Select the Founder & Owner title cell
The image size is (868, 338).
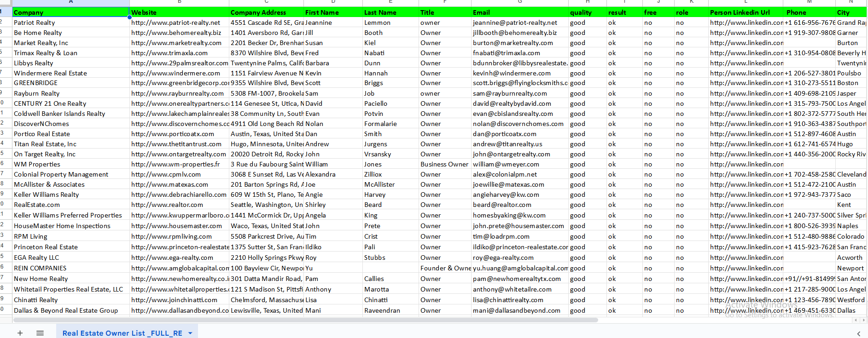(x=445, y=268)
